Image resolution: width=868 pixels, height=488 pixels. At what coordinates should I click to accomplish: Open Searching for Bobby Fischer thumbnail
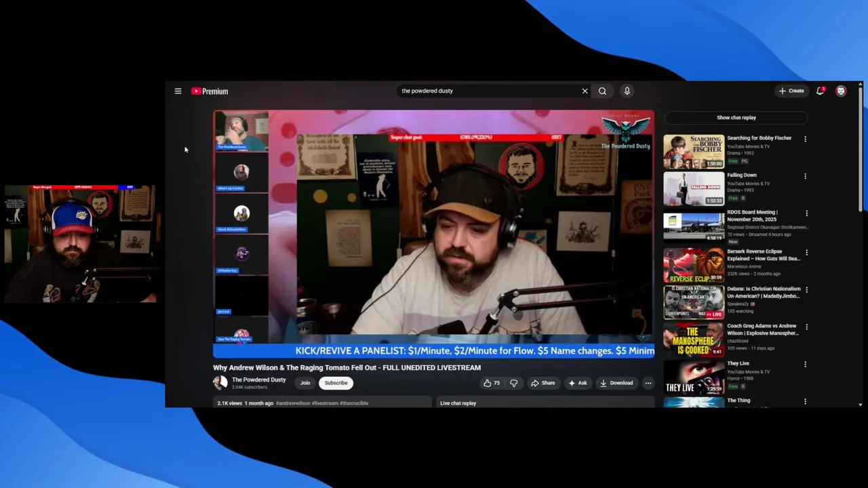click(x=694, y=151)
